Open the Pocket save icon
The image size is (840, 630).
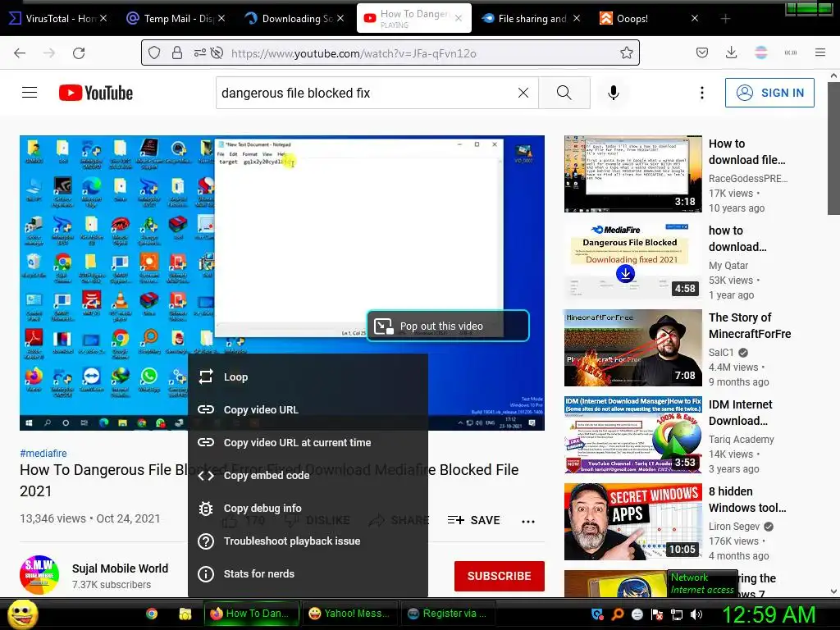[702, 53]
